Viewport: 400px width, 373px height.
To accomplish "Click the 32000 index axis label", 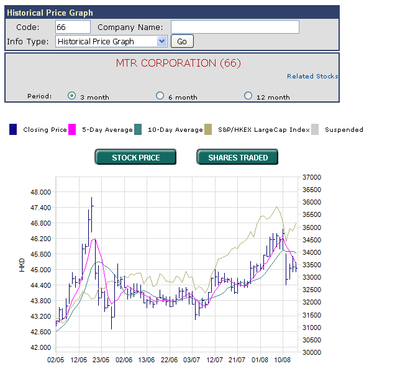I will (x=312, y=302).
